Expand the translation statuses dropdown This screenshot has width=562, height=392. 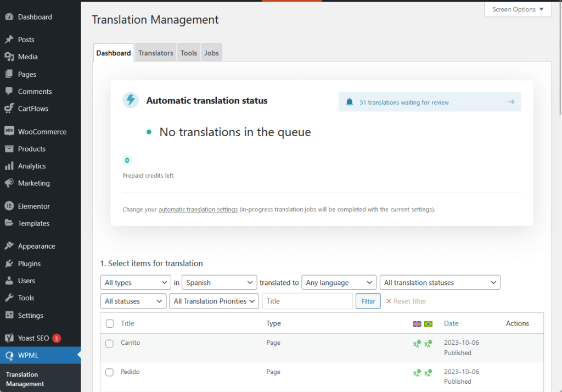[x=440, y=282]
